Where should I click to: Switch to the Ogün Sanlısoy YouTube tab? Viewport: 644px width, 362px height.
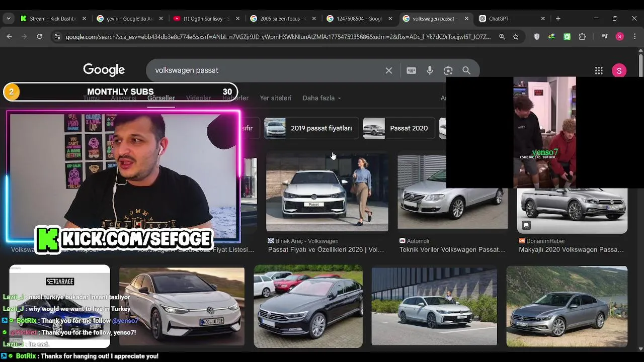[x=206, y=19]
